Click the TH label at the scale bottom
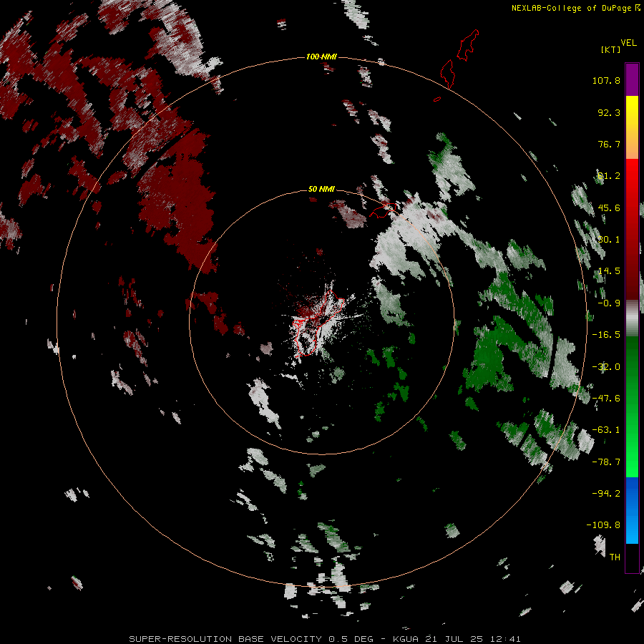The width and height of the screenshot is (644, 644). pos(615,557)
